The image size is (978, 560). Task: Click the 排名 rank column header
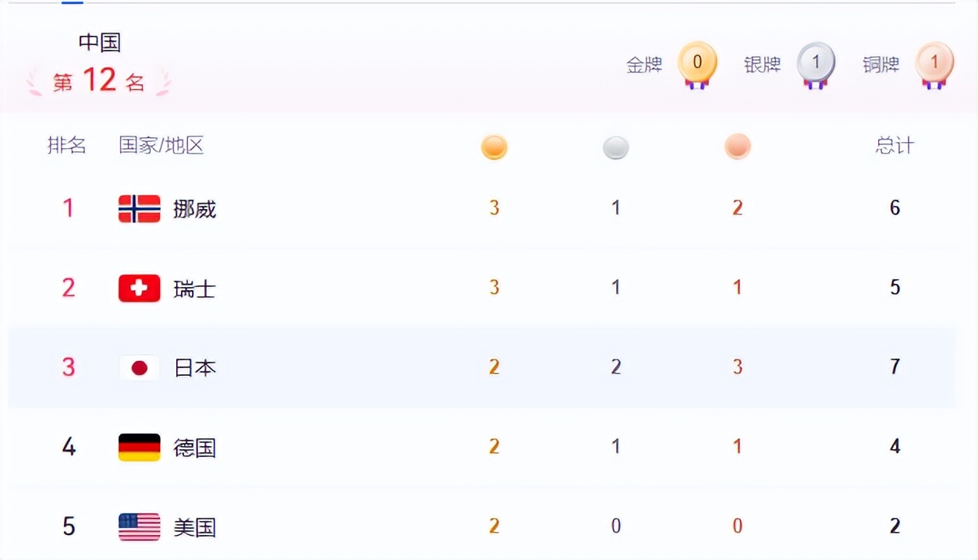coord(67,145)
